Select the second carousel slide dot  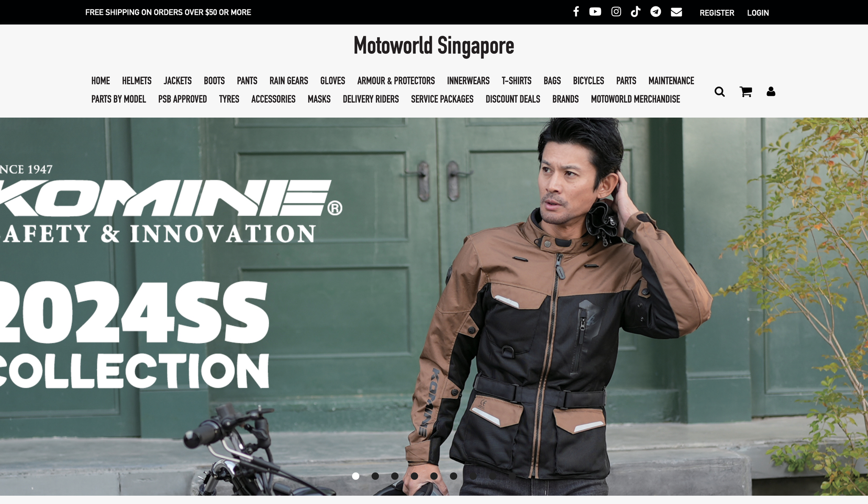click(x=375, y=476)
